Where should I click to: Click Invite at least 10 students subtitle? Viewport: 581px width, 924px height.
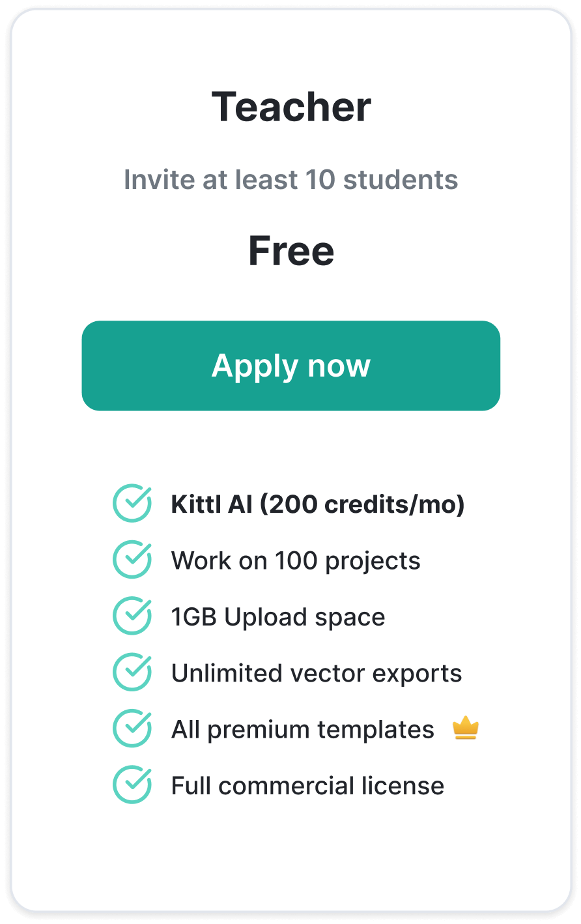tap(291, 180)
